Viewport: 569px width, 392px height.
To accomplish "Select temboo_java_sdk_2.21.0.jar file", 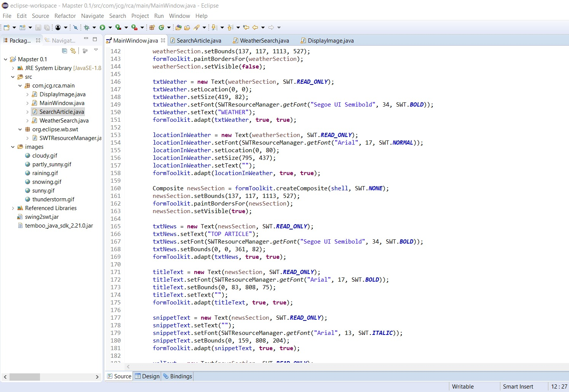I will click(x=59, y=226).
